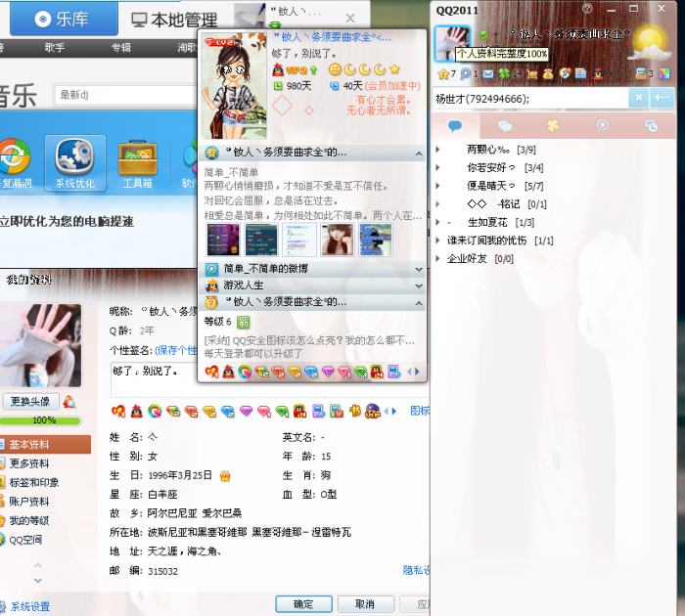Expand the 生如夏花 [1/3] contact group
Viewport: 685px width, 616px height.
[437, 222]
